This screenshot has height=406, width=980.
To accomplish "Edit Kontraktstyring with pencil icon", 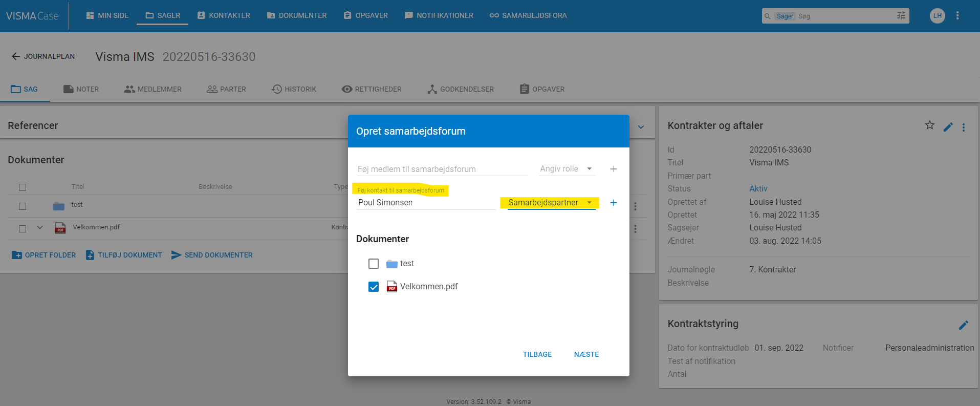I will point(964,325).
